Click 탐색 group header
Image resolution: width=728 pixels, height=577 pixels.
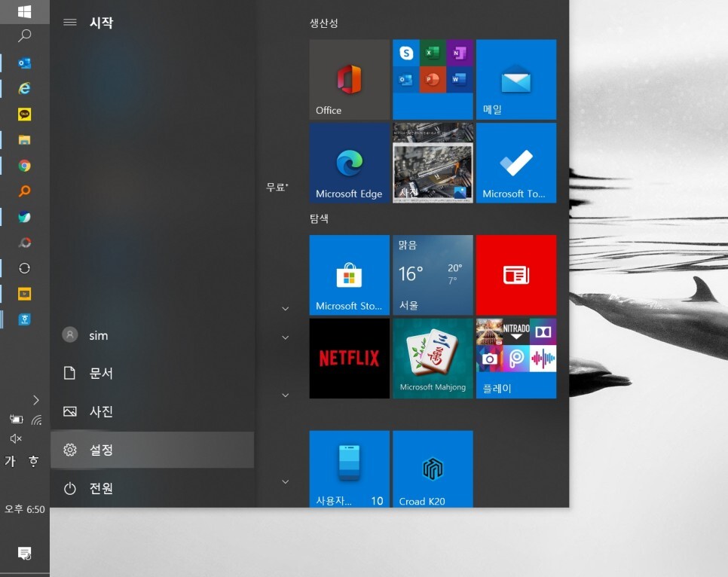(x=319, y=218)
